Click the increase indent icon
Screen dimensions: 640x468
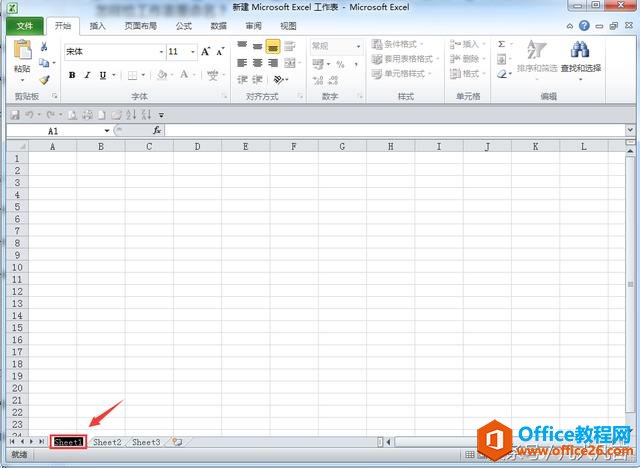tap(257, 79)
